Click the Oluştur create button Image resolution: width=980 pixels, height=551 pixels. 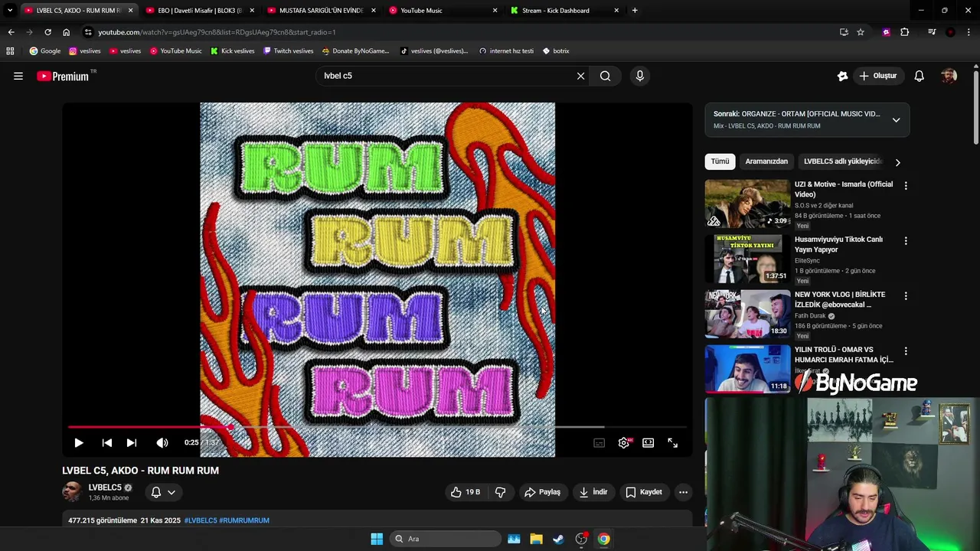pyautogui.click(x=877, y=76)
